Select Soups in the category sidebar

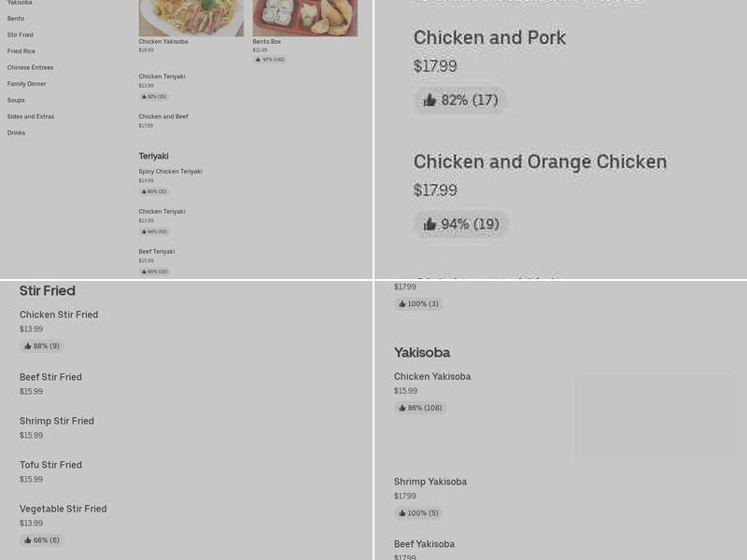(16, 100)
